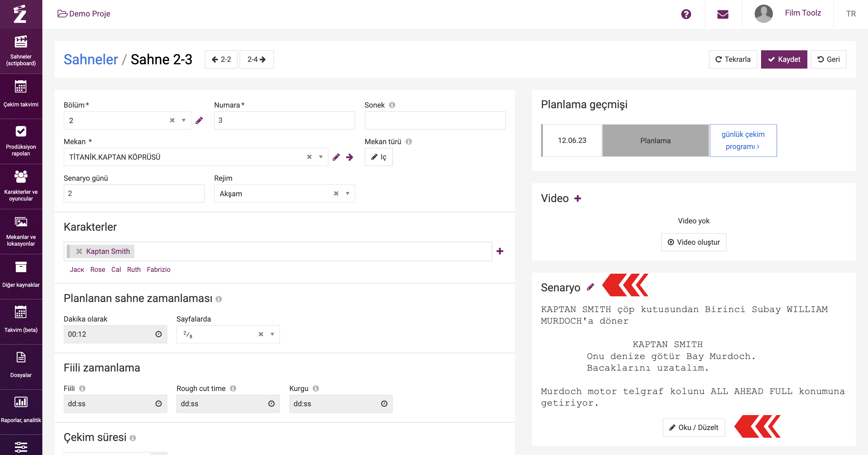Click the Geri button

[x=828, y=59]
